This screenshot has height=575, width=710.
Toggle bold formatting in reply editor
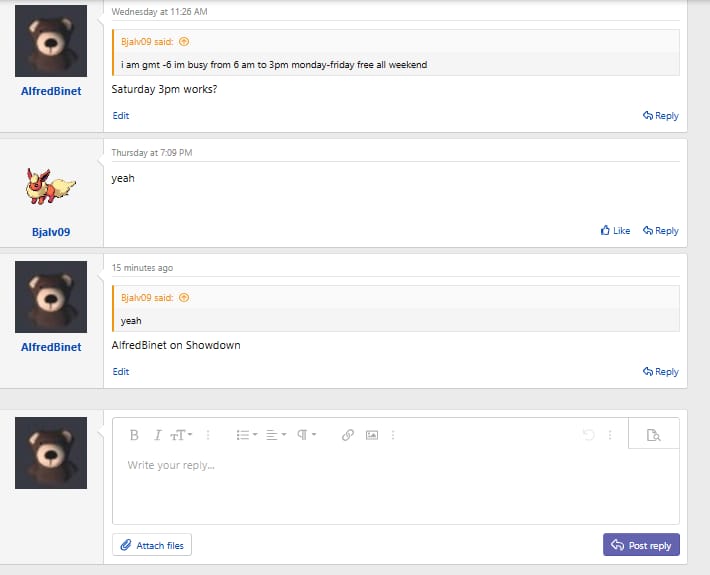134,435
